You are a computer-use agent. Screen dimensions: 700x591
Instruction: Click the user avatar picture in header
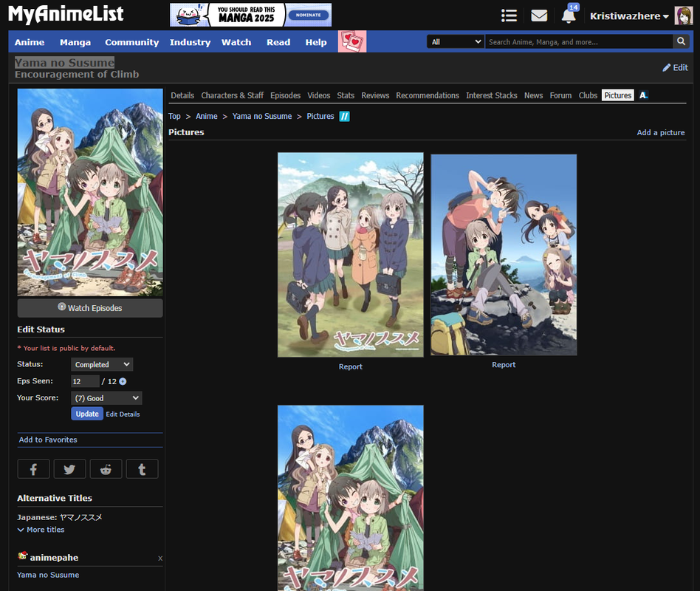pos(683,16)
